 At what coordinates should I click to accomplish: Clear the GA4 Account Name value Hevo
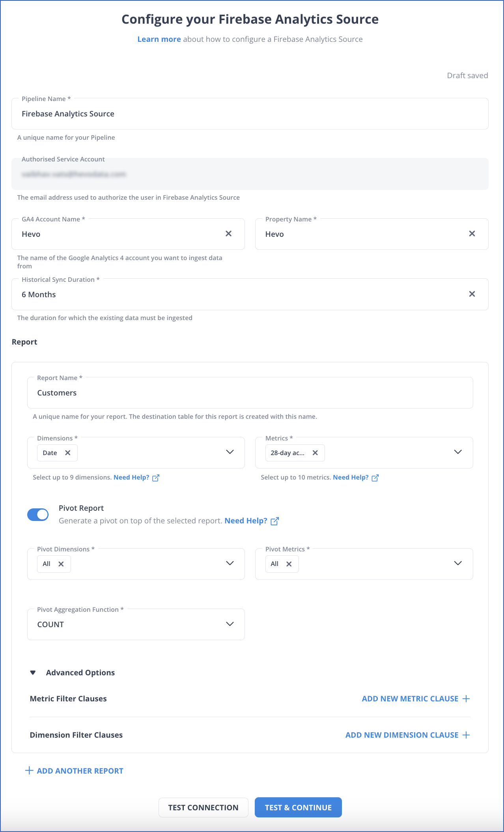pyautogui.click(x=228, y=234)
